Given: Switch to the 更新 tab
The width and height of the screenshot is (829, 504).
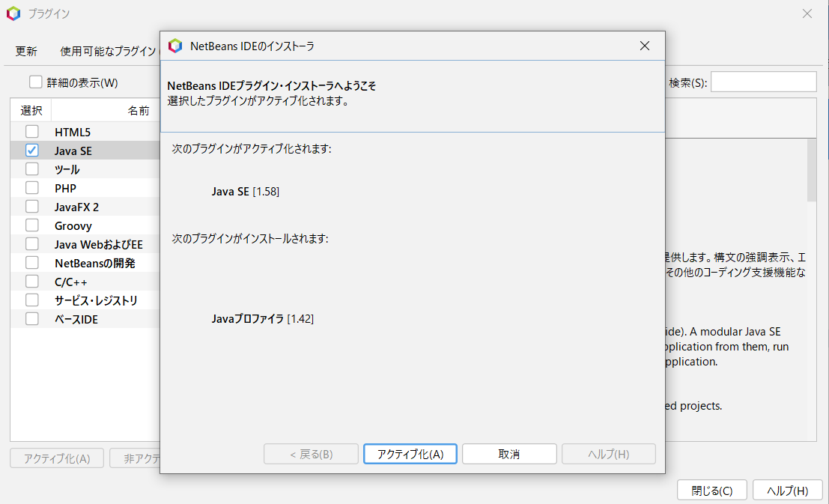Looking at the screenshot, I should (26, 51).
